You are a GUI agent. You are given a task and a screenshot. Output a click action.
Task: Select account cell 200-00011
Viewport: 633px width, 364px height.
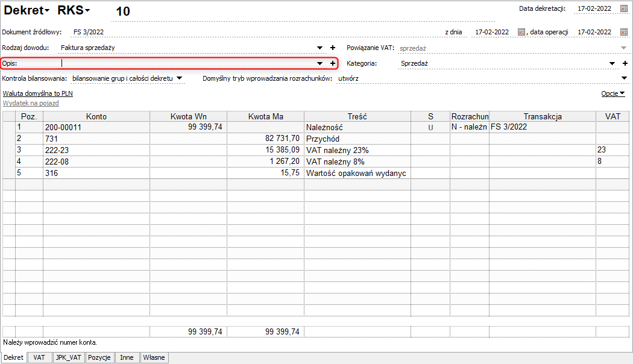point(96,128)
